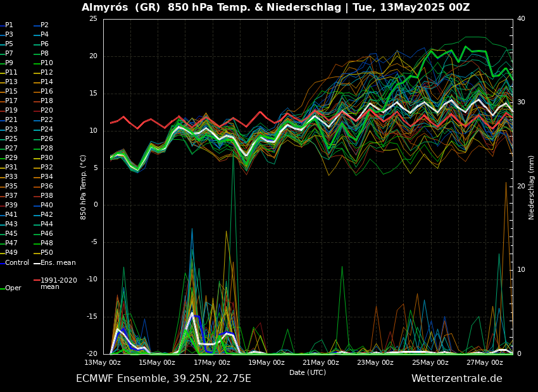Click the chart title Almyrós (GR)

tap(122, 8)
